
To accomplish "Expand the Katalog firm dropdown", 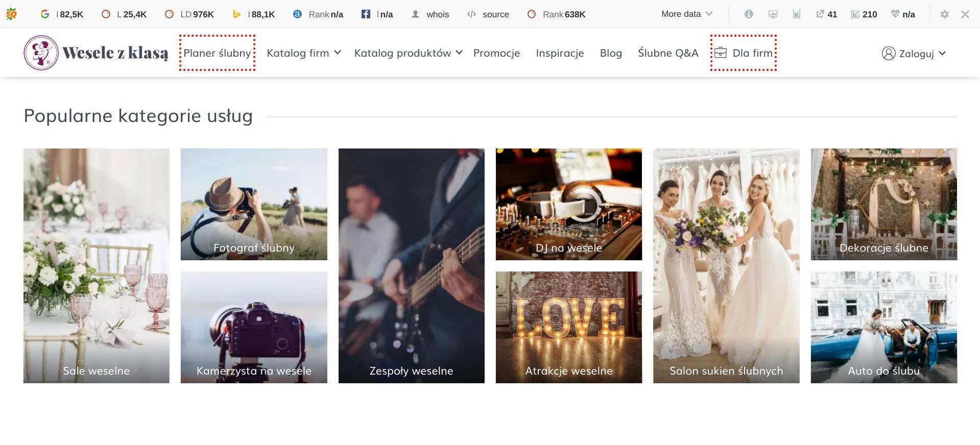I will (x=304, y=53).
